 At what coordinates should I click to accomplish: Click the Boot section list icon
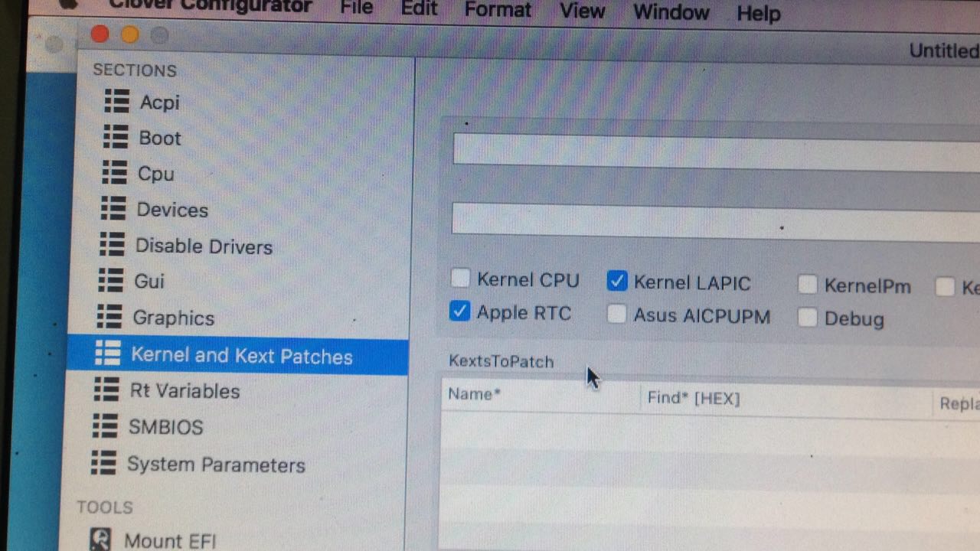point(116,136)
